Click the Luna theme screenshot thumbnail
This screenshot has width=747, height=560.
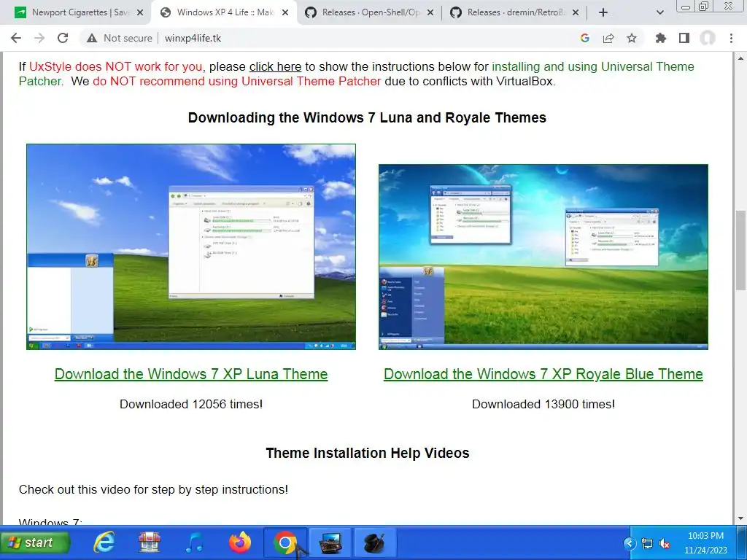pyautogui.click(x=191, y=246)
